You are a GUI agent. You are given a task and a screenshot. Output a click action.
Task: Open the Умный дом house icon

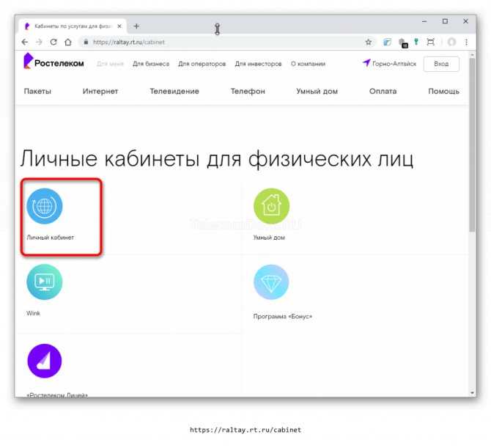[271, 206]
